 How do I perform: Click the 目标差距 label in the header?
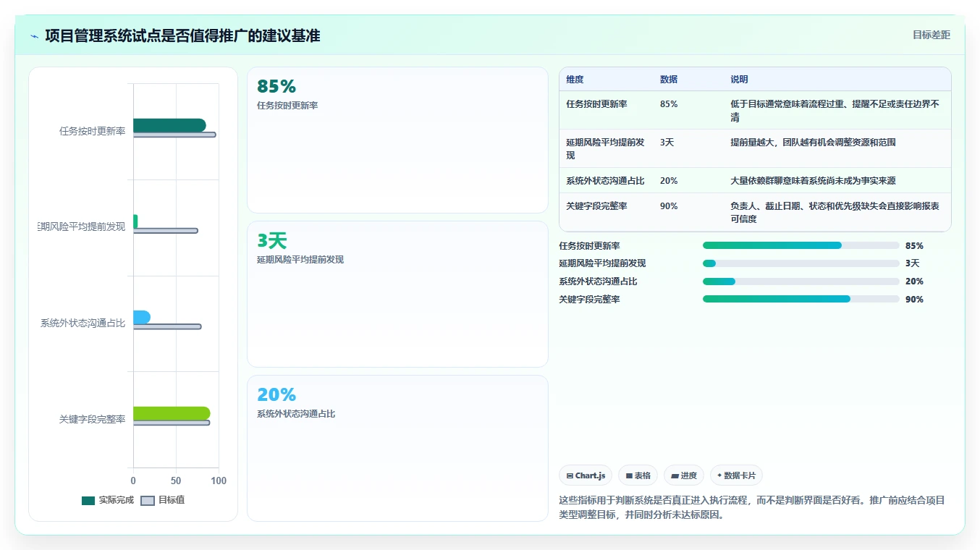click(931, 35)
